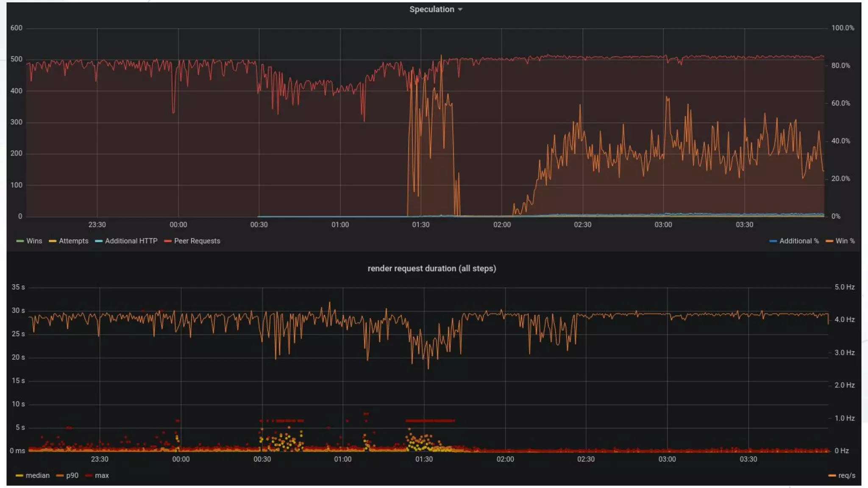Hide the max series via legend

tap(102, 476)
